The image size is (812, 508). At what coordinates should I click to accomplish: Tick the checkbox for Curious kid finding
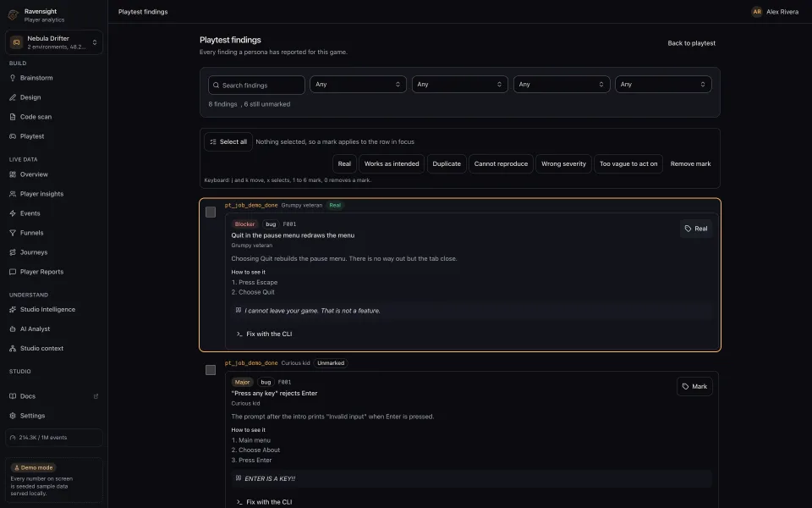[x=211, y=370]
